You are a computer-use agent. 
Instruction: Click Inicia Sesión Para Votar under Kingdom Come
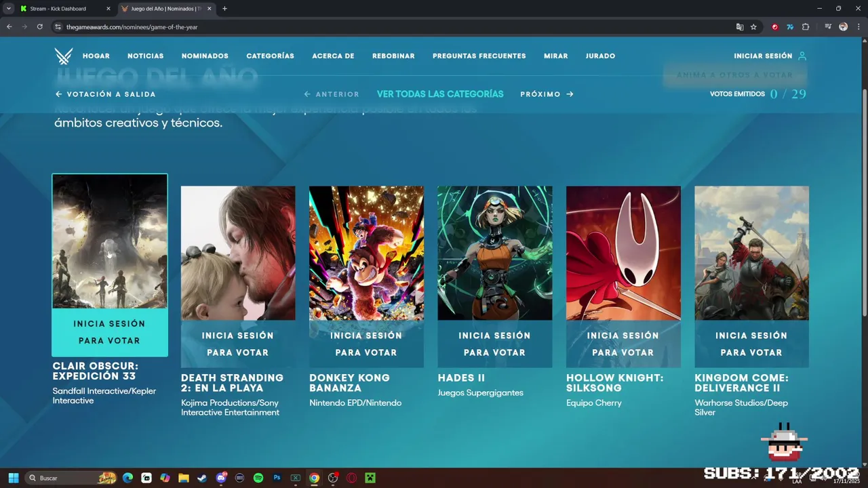click(751, 344)
